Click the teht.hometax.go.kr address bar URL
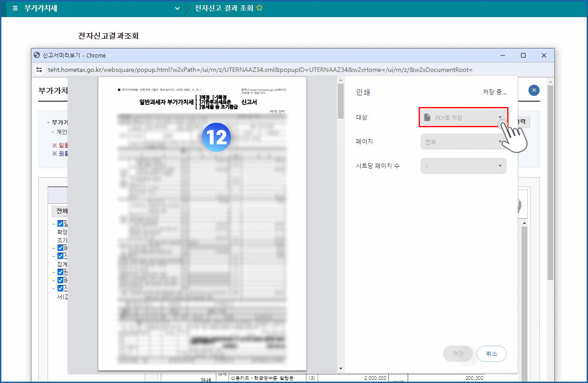This screenshot has width=588, height=383. click(x=260, y=70)
